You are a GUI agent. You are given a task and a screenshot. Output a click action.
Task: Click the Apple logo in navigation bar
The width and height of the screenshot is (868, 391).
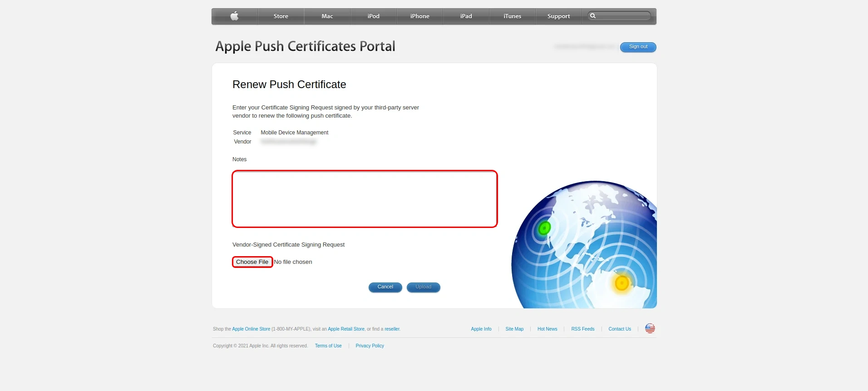pyautogui.click(x=234, y=16)
